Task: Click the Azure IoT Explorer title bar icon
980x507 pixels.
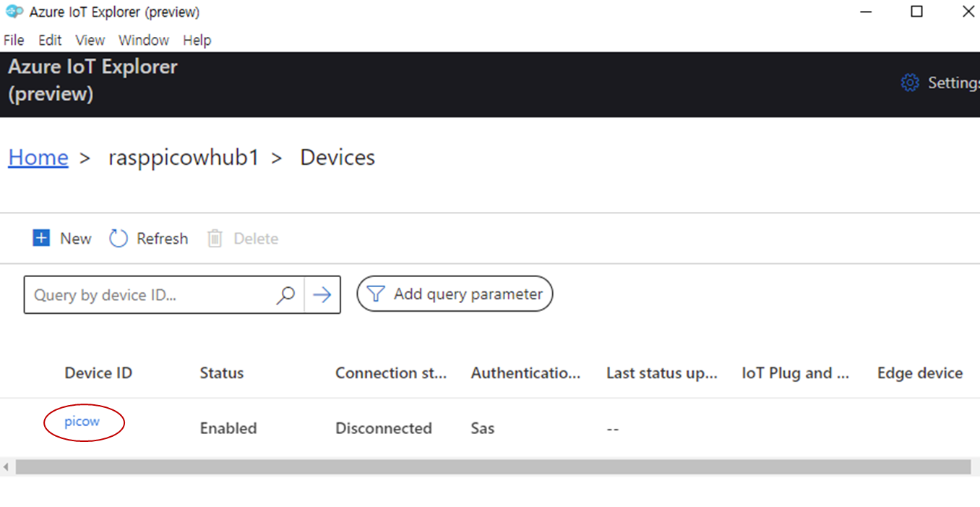Action: coord(14,12)
